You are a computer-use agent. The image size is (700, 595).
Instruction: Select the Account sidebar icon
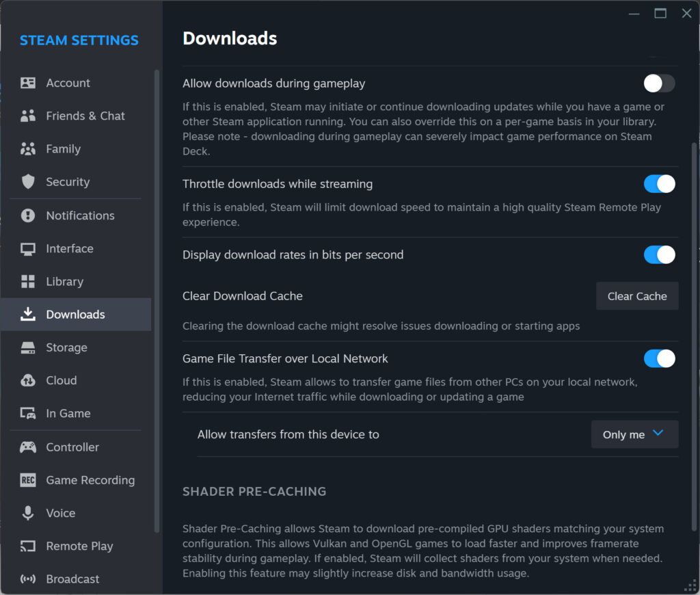[x=28, y=83]
